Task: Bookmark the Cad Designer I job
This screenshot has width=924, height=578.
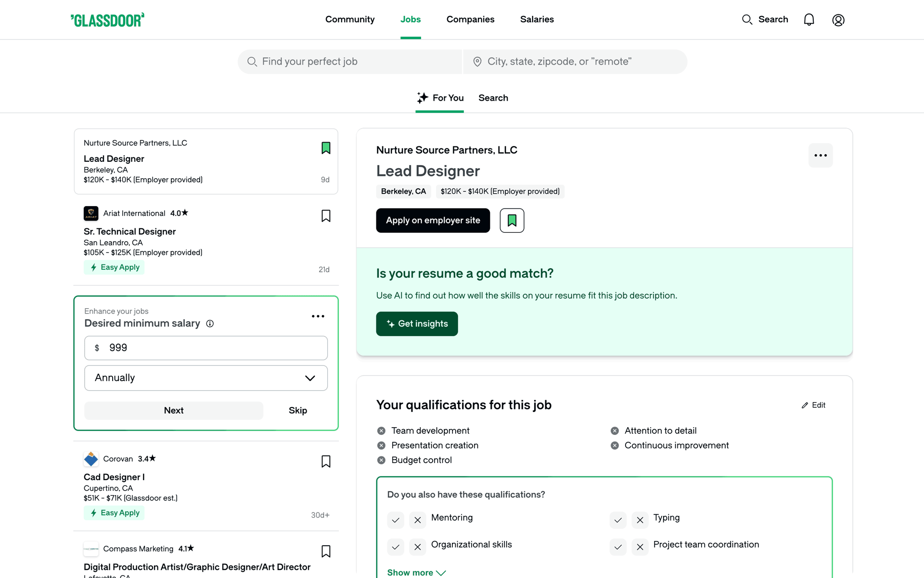Action: coord(326,461)
